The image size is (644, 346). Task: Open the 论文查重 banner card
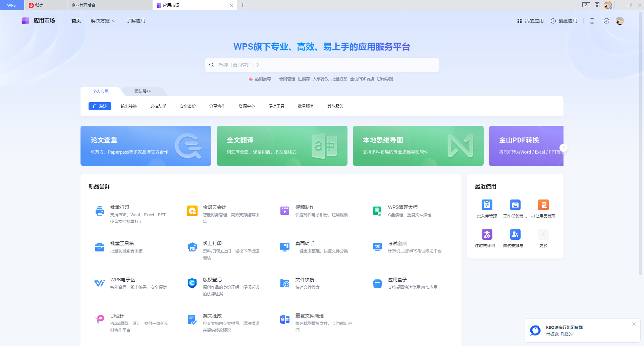[146, 146]
